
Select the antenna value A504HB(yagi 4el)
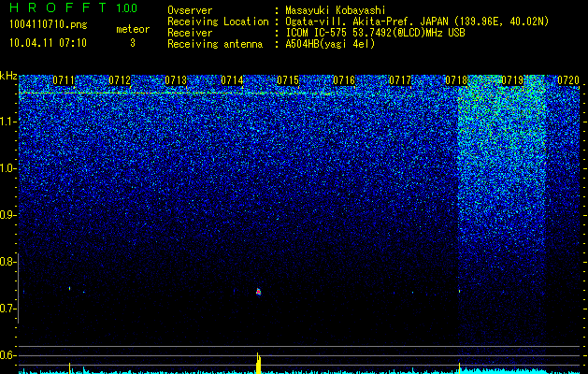330,44
